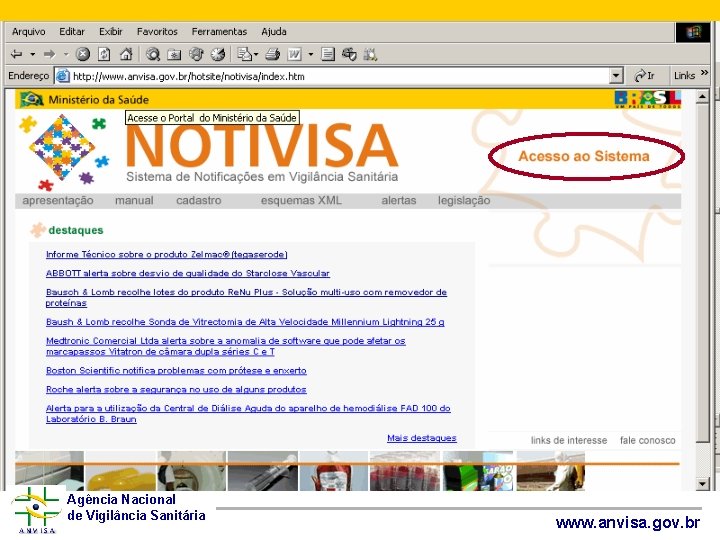Open the Arquivo menu
Viewport: 720px width, 540px height.
[28, 32]
